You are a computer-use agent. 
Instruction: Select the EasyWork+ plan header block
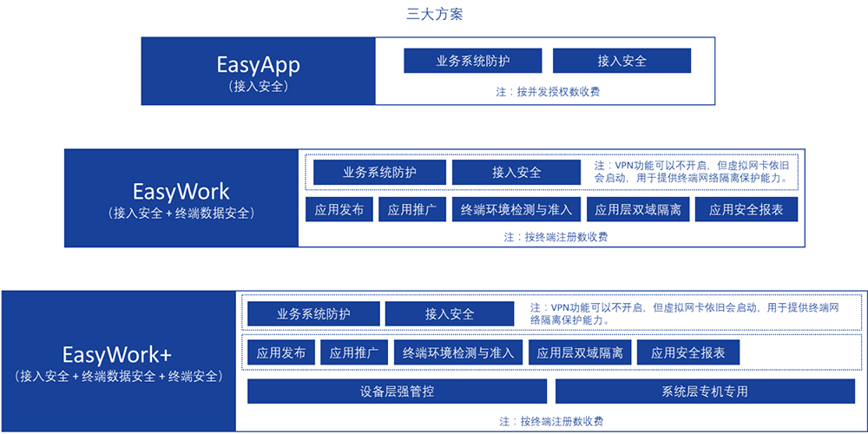[x=119, y=361]
